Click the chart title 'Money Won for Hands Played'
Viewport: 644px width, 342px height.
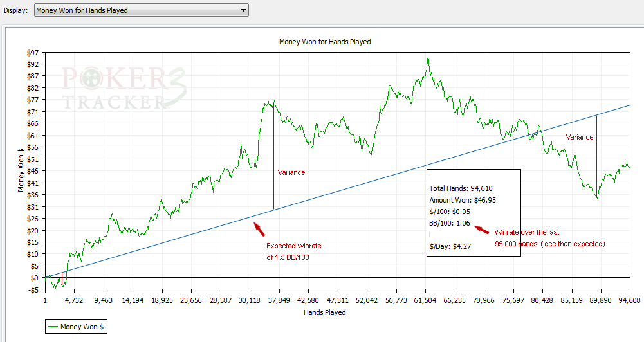[325, 42]
